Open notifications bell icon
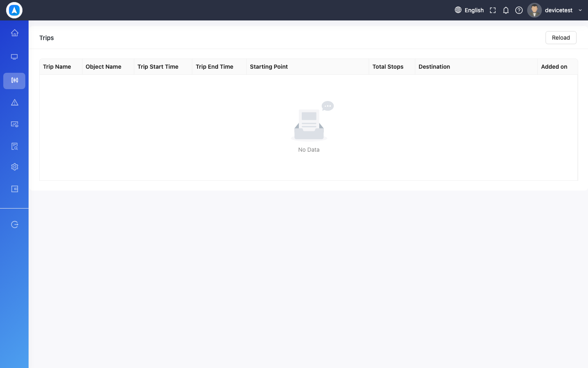588x368 pixels. [506, 10]
